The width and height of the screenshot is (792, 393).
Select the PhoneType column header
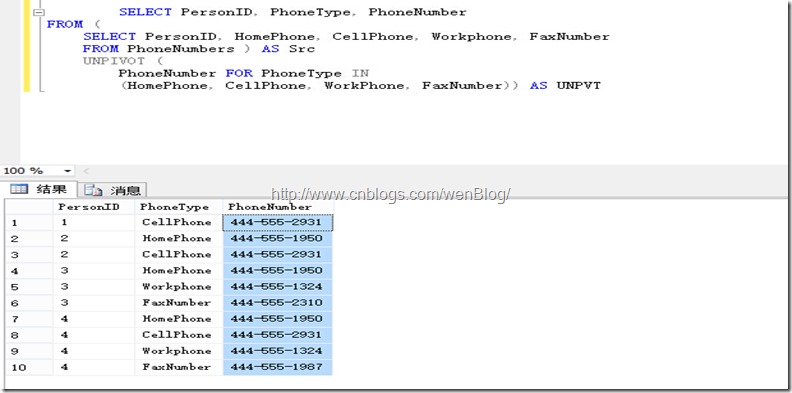point(178,207)
